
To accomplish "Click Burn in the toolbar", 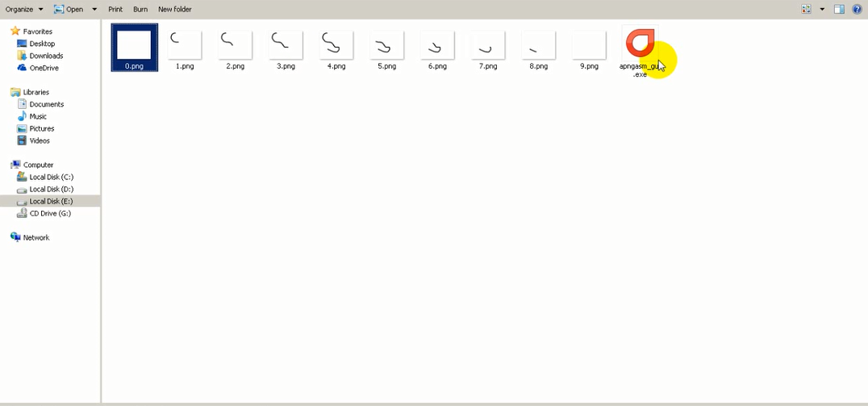I will [140, 10].
